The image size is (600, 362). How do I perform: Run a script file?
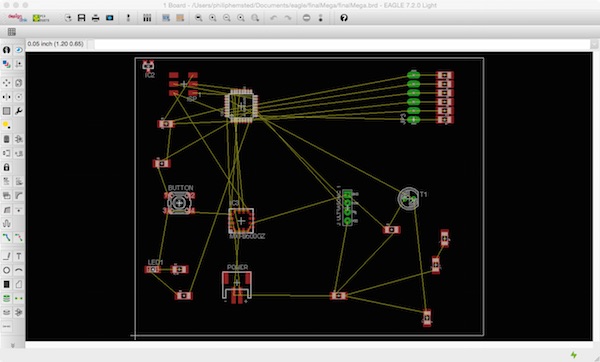coord(166,18)
